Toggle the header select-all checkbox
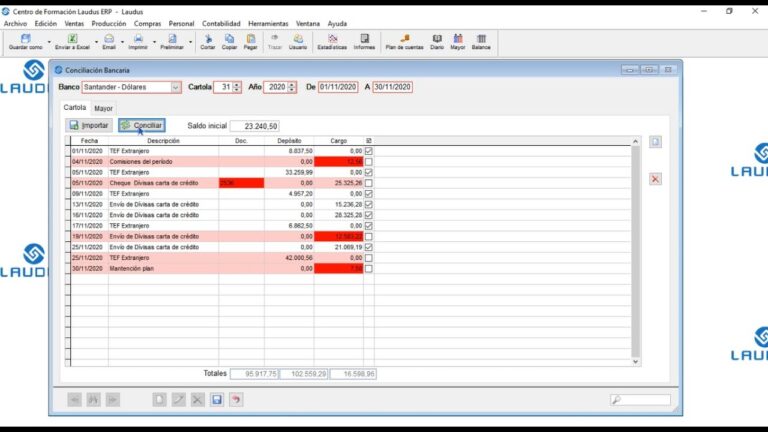 click(369, 141)
